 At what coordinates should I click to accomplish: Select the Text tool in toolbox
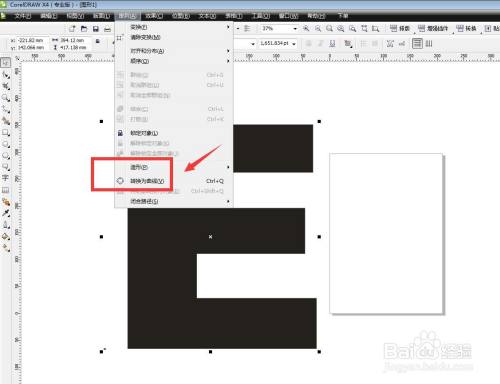(x=6, y=178)
